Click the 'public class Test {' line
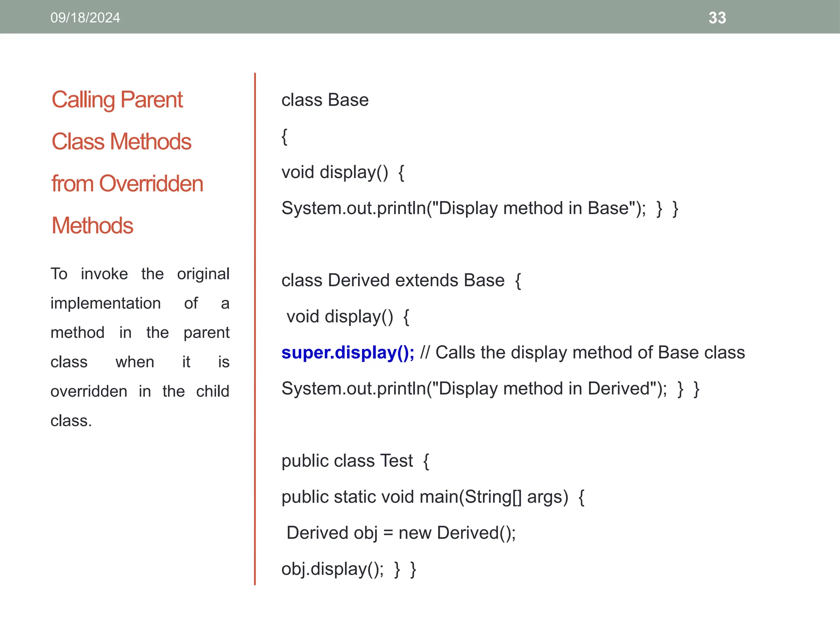840x630 pixels. pyautogui.click(x=355, y=461)
